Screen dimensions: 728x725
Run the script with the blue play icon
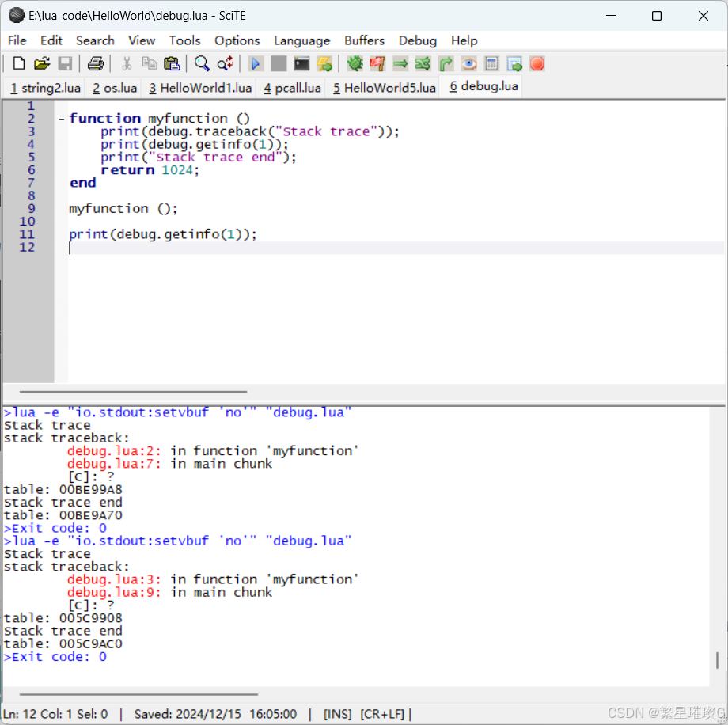[256, 63]
